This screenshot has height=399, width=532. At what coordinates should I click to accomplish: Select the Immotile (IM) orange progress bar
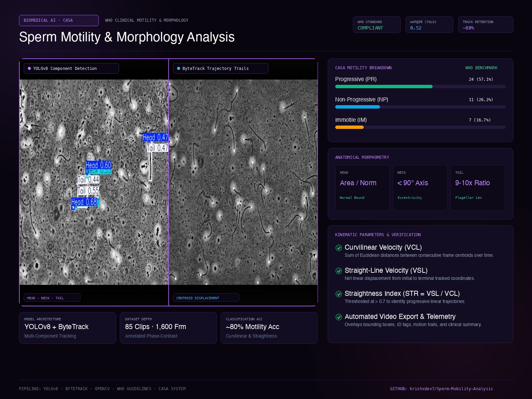[349, 127]
